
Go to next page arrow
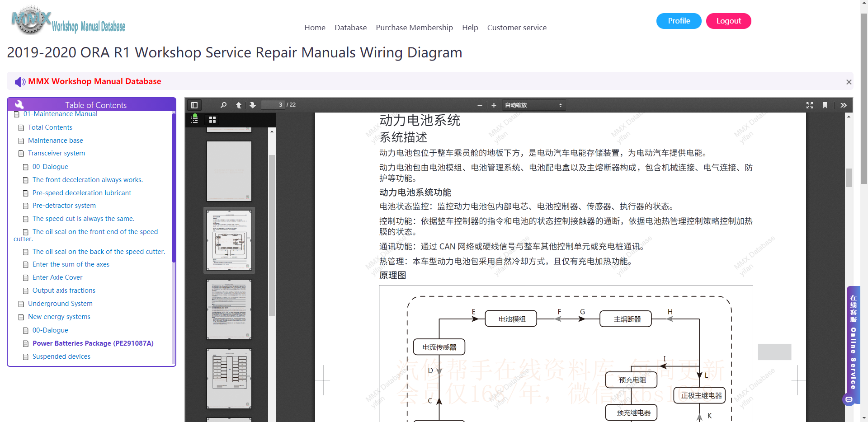click(253, 105)
